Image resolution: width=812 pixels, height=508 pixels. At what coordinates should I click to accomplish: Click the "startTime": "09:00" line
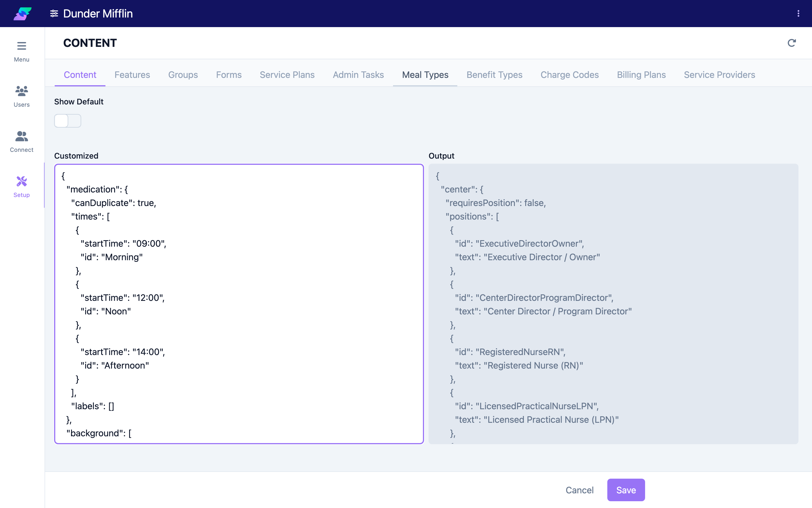click(123, 244)
